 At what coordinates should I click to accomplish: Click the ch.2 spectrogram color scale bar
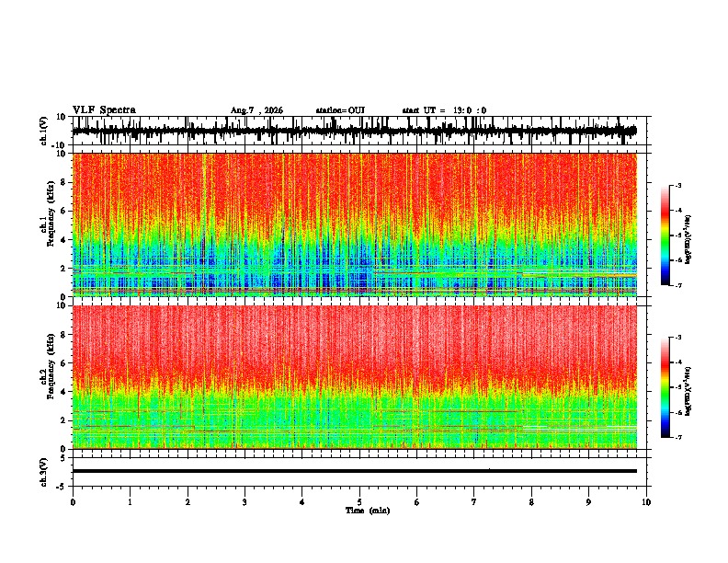click(665, 387)
